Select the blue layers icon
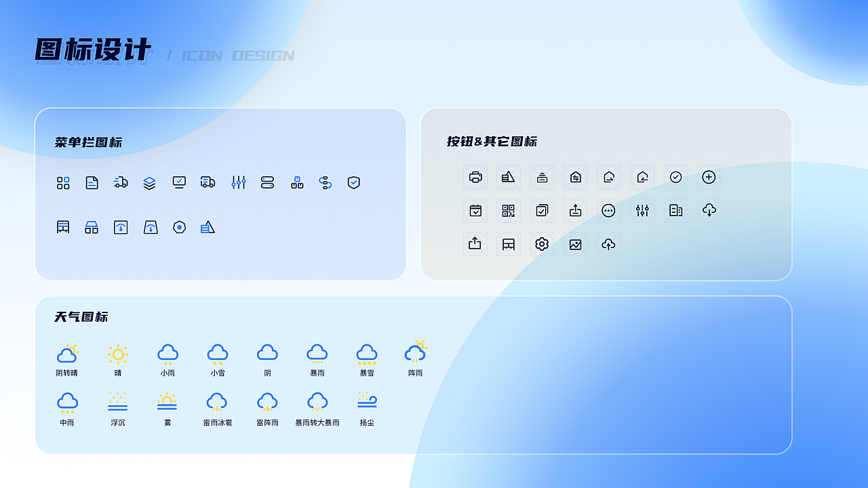Viewport: 868px width, 488px height. (150, 182)
